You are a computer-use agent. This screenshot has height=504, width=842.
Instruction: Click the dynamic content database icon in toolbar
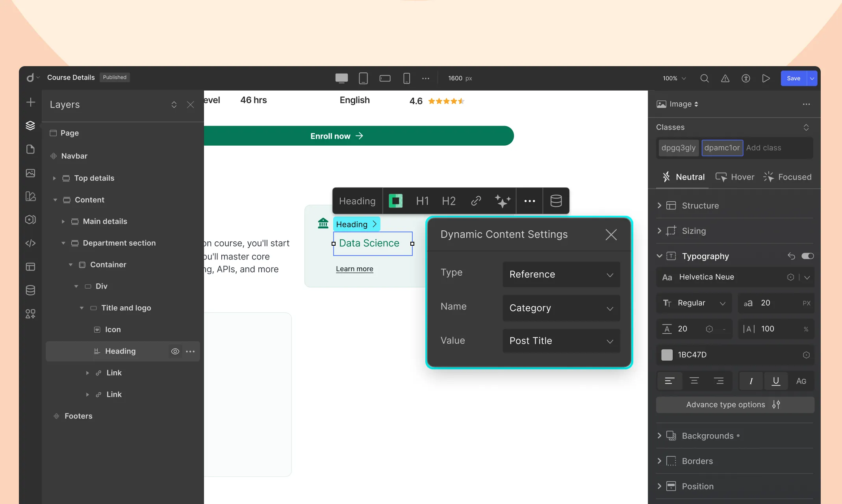point(556,201)
